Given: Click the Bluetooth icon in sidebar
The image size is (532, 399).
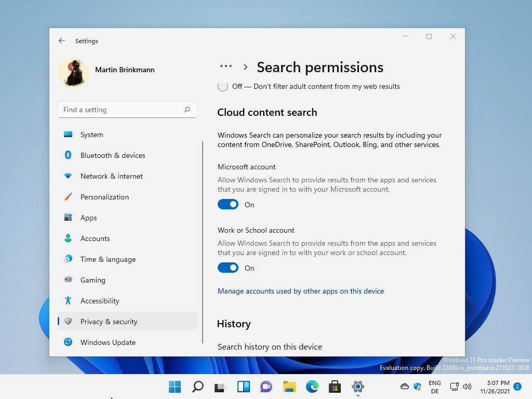Looking at the screenshot, I should pyautogui.click(x=68, y=155).
